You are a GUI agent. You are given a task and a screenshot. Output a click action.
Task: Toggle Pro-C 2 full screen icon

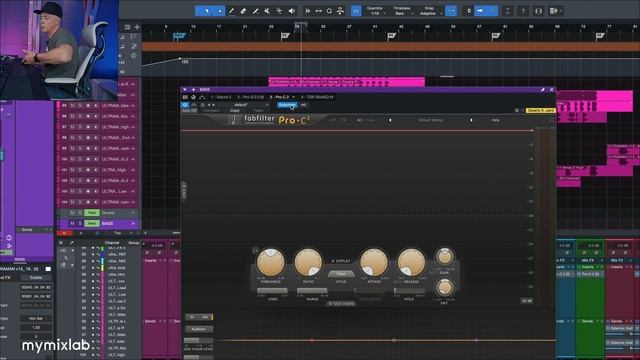551,120
